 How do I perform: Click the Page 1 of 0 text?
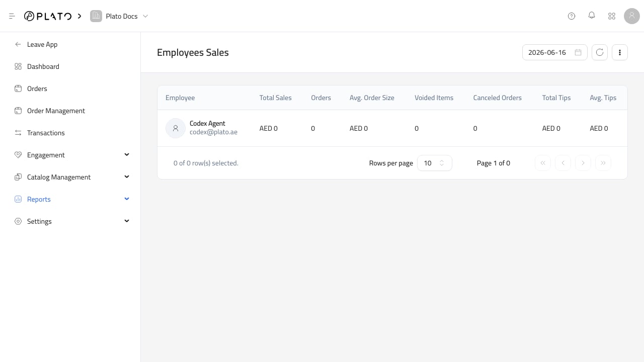pos(494,163)
